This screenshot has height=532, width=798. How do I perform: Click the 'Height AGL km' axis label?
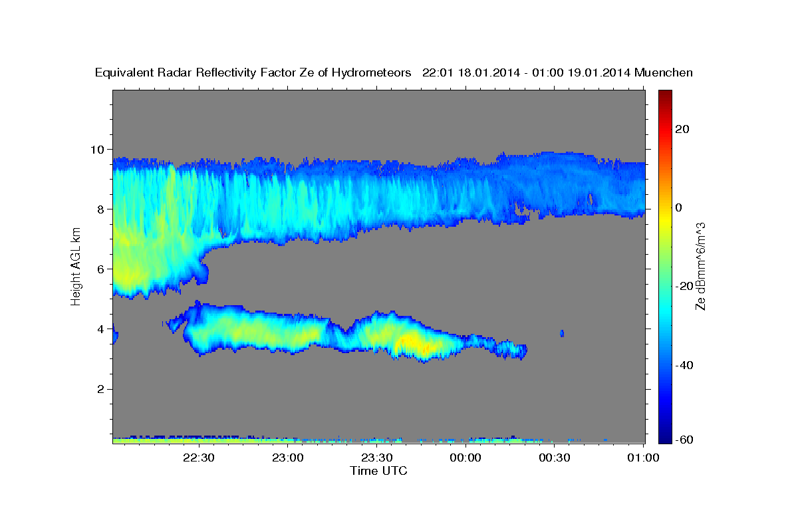point(76,266)
